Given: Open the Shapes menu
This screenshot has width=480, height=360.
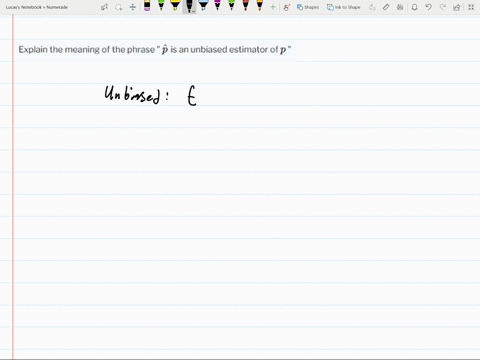Looking at the screenshot, I should 308,7.
